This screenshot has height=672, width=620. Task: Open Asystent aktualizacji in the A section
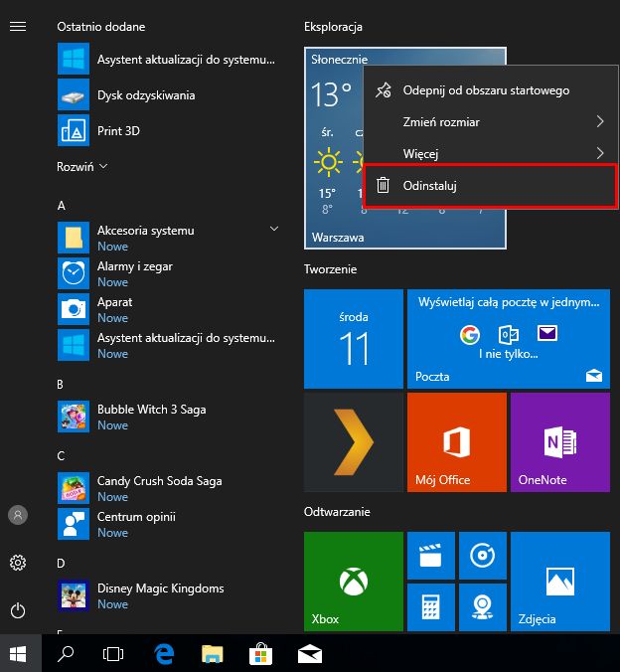pos(167,345)
